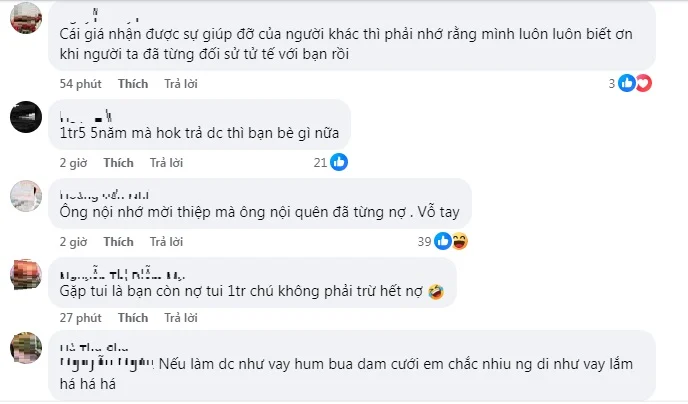Image resolution: width=688 pixels, height=404 pixels.
Task: Reply to the '1tr5 5năm' comment
Action: click(166, 163)
